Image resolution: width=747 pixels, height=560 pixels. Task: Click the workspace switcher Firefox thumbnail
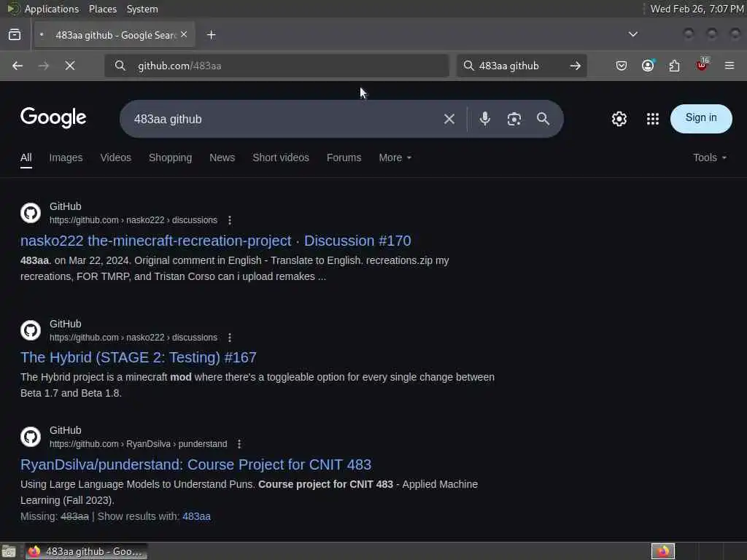(662, 551)
